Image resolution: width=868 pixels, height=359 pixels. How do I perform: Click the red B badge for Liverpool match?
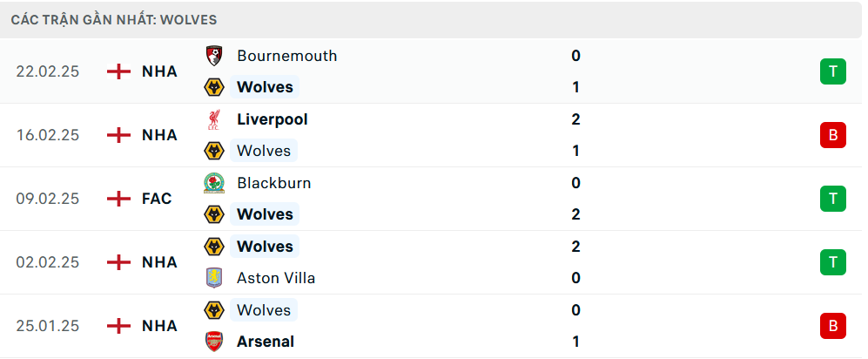click(x=832, y=135)
